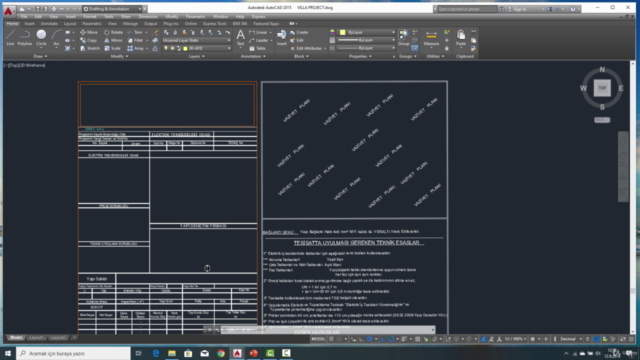This screenshot has width=640, height=360.
Task: Click in the keyword search field
Action: (467, 9)
